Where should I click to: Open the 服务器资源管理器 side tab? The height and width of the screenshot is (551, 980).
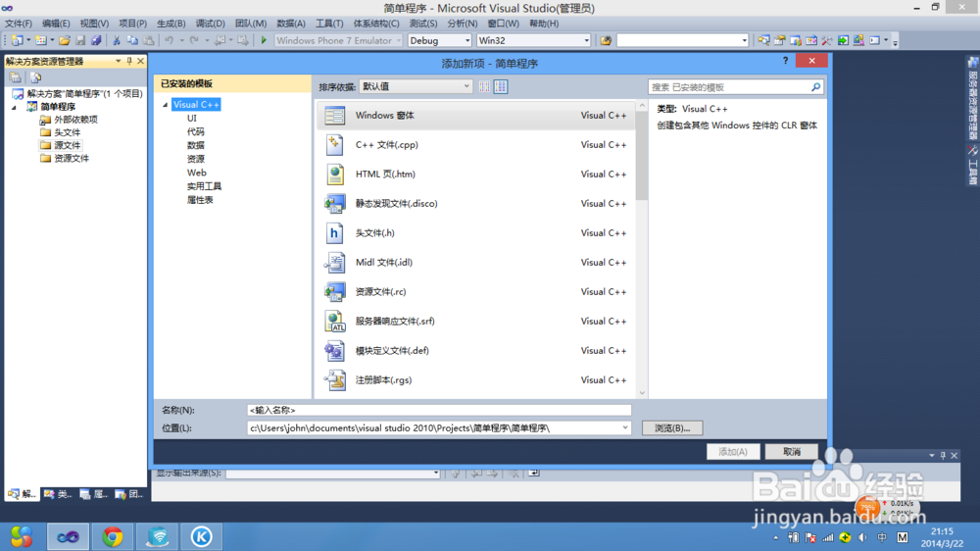click(972, 98)
